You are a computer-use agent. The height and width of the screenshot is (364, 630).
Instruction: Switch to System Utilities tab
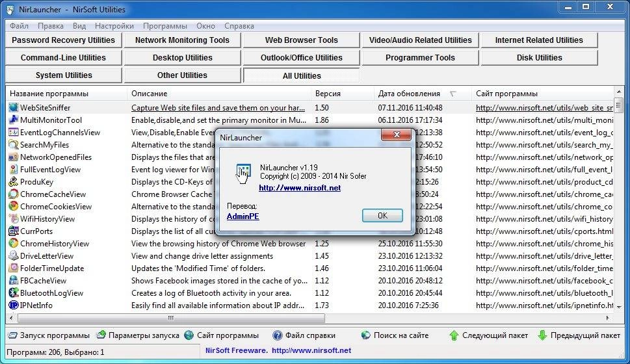click(64, 75)
